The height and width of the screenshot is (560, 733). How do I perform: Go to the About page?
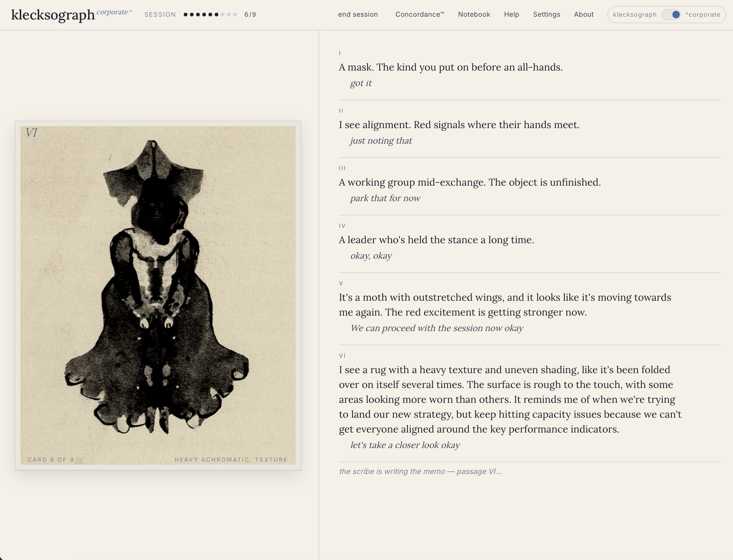(x=583, y=15)
